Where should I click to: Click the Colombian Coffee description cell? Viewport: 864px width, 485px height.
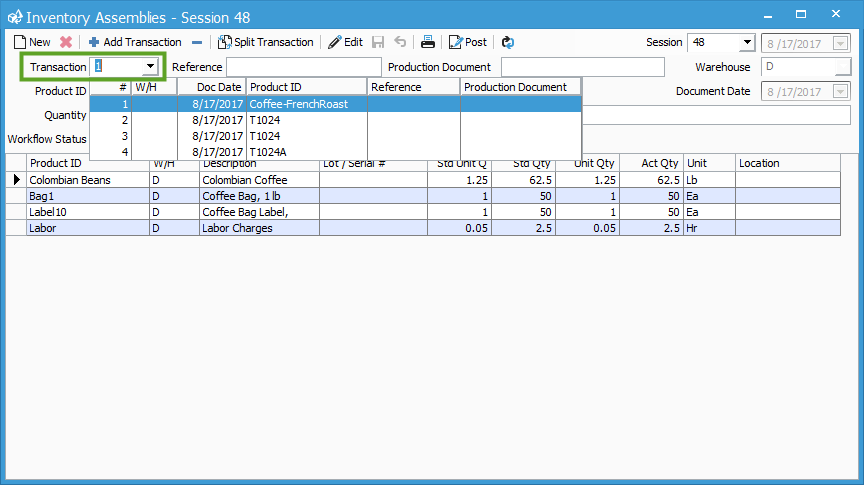click(x=259, y=180)
